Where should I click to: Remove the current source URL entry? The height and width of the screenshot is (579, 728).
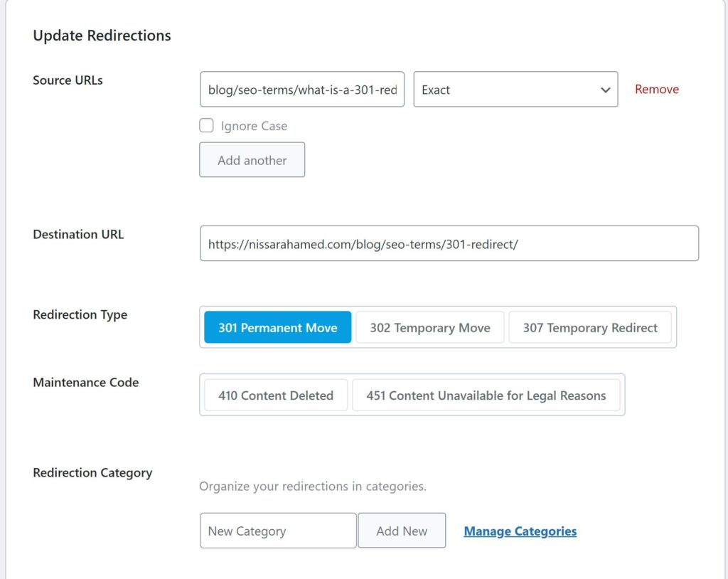click(x=656, y=89)
